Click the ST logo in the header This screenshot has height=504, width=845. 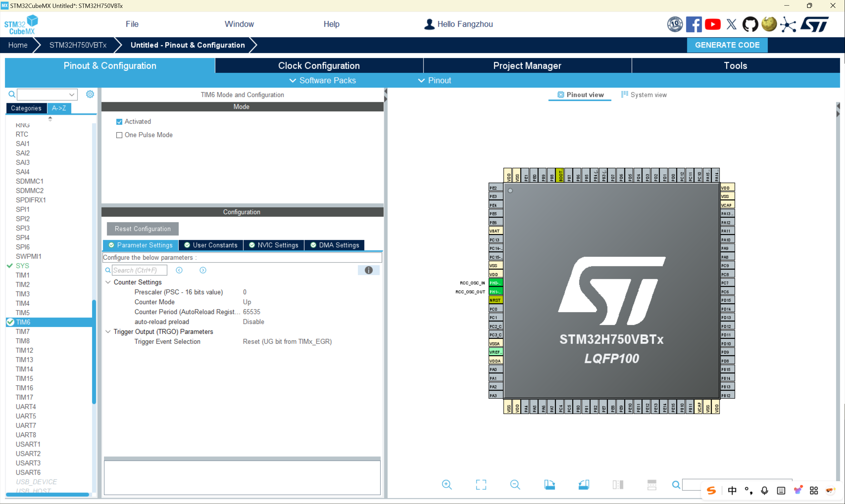[x=814, y=24]
